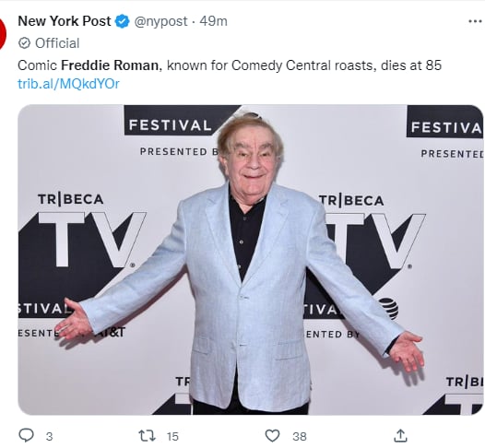Like the tweet with heart icon
The height and width of the screenshot is (448, 485).
pos(273,436)
